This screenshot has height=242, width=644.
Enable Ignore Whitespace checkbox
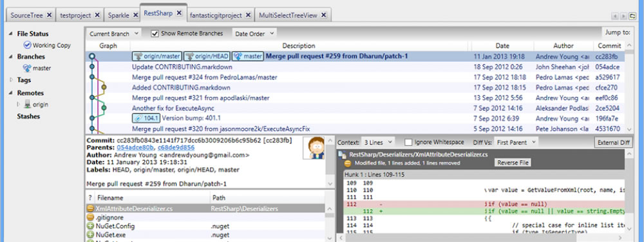(x=408, y=143)
